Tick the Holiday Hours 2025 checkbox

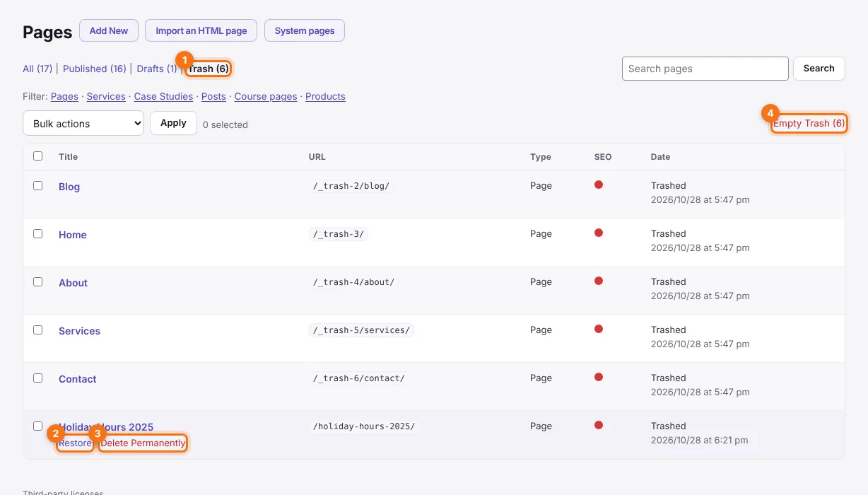pos(38,426)
